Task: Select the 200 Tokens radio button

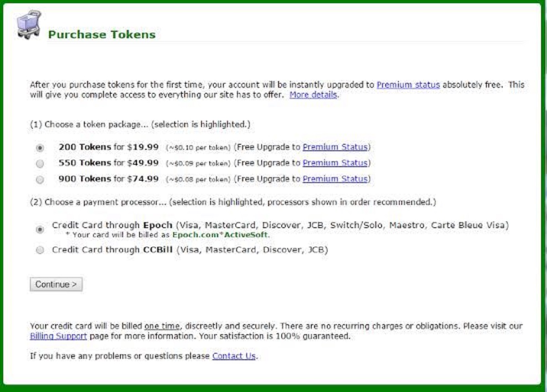Action: tap(40, 148)
